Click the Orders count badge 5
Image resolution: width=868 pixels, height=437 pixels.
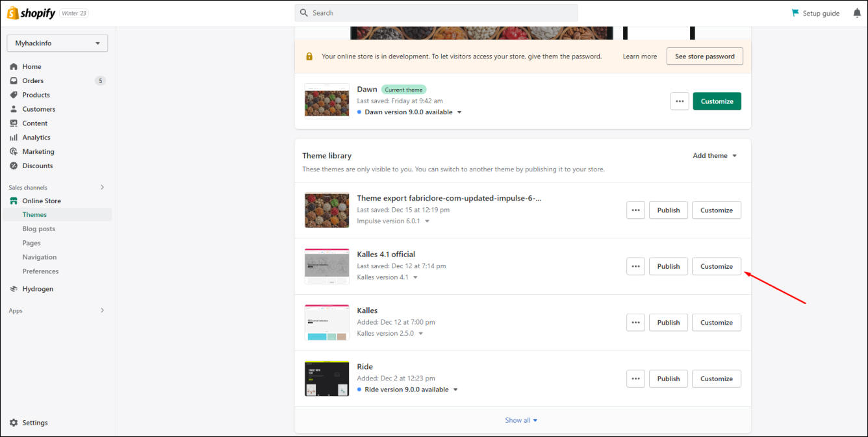[100, 81]
